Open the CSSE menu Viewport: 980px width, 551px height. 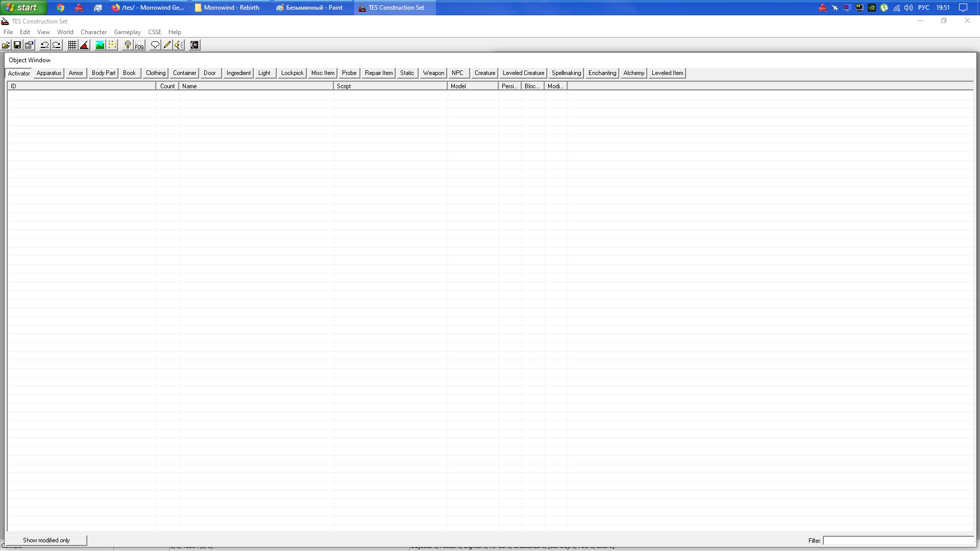[x=155, y=32]
